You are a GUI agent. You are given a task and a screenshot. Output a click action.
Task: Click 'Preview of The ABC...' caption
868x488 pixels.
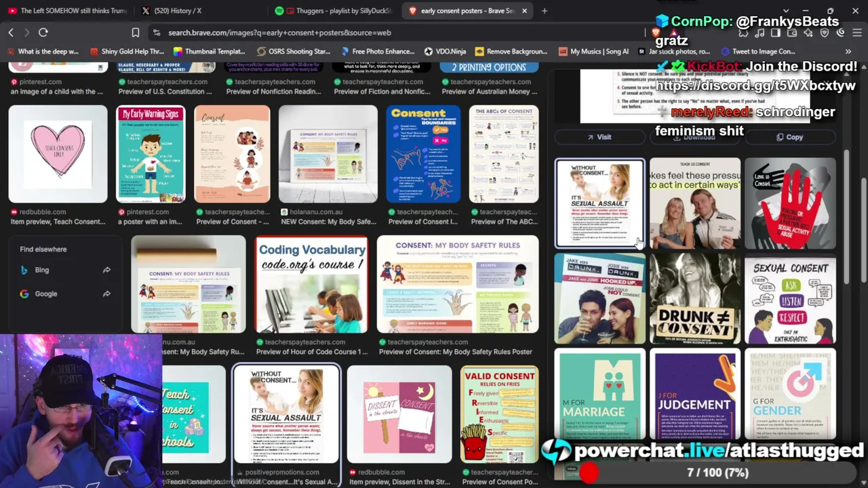pos(504,222)
